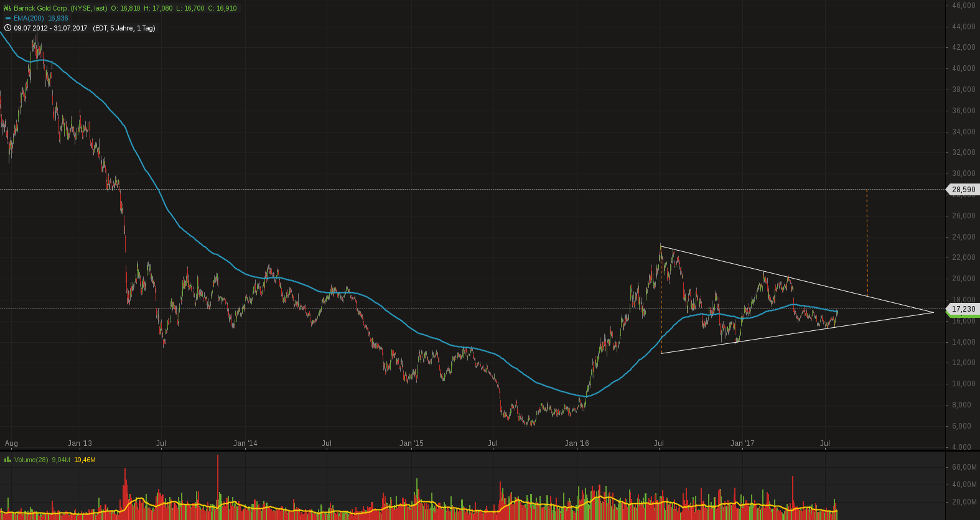
Task: Click the 44,000 price axis label
Action: coord(963,27)
